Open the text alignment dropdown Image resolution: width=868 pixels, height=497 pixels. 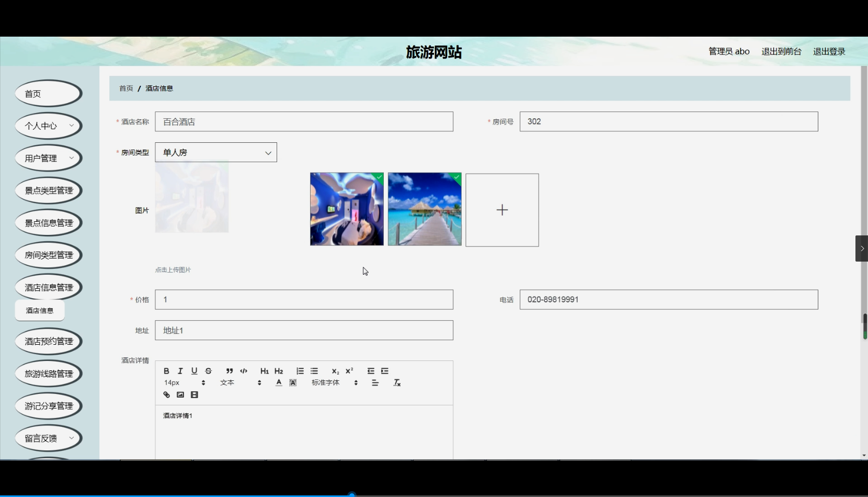[375, 383]
